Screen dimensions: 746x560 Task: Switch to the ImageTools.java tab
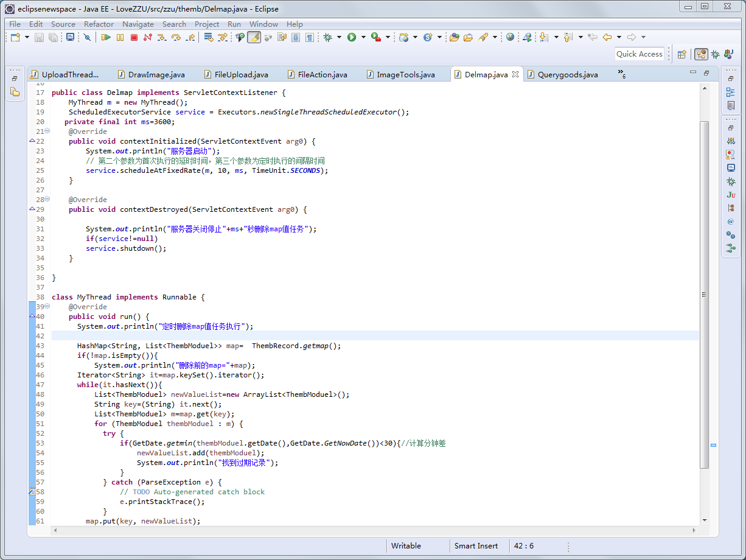tap(400, 75)
